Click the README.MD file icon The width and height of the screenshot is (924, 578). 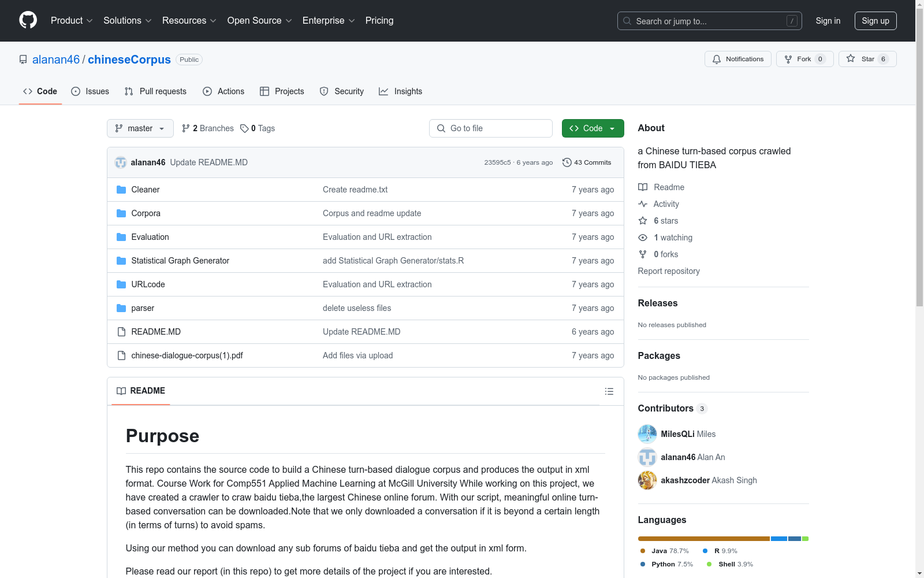point(121,332)
